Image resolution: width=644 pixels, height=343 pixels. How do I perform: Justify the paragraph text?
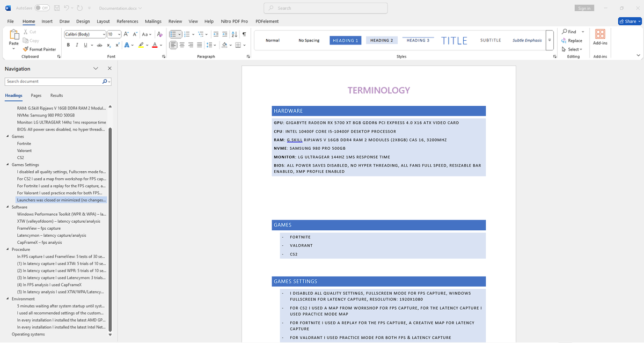coord(200,45)
